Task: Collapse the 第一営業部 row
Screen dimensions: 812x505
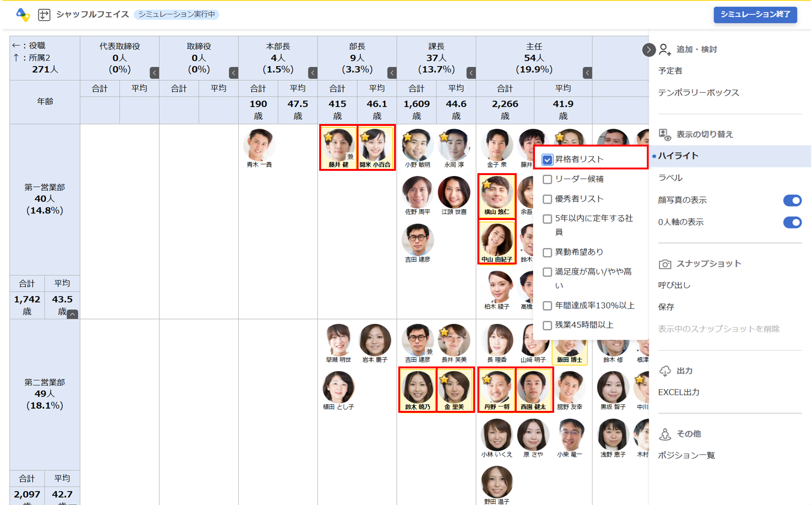Action: (72, 315)
